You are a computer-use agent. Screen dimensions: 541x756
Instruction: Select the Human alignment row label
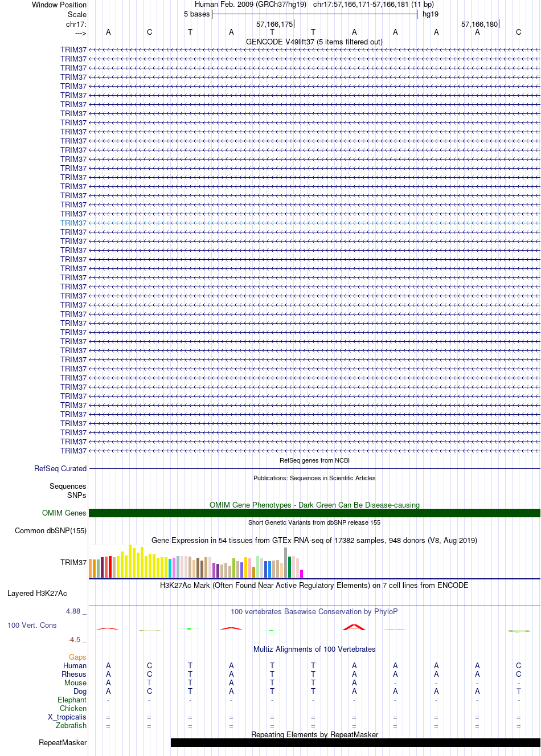75,665
